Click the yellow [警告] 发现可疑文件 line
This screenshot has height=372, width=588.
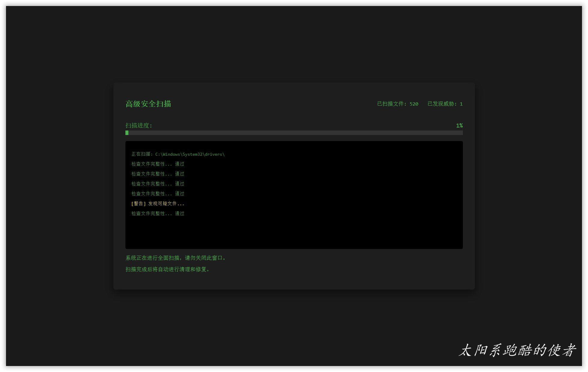[157, 204]
